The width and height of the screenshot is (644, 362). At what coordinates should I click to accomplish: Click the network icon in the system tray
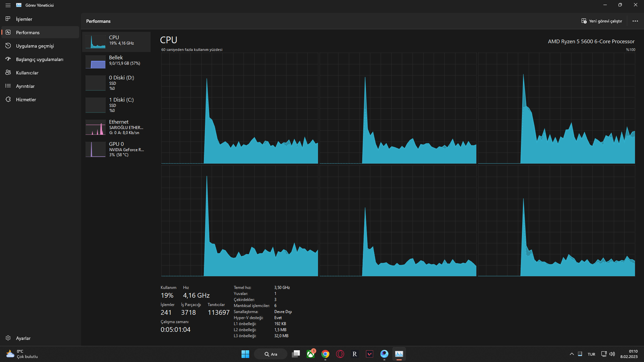coord(604,354)
